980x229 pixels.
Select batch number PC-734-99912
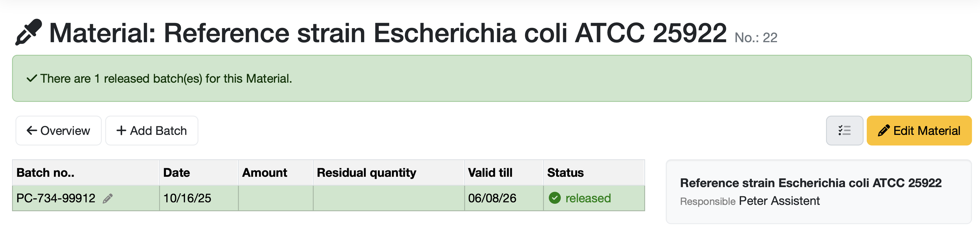click(56, 198)
